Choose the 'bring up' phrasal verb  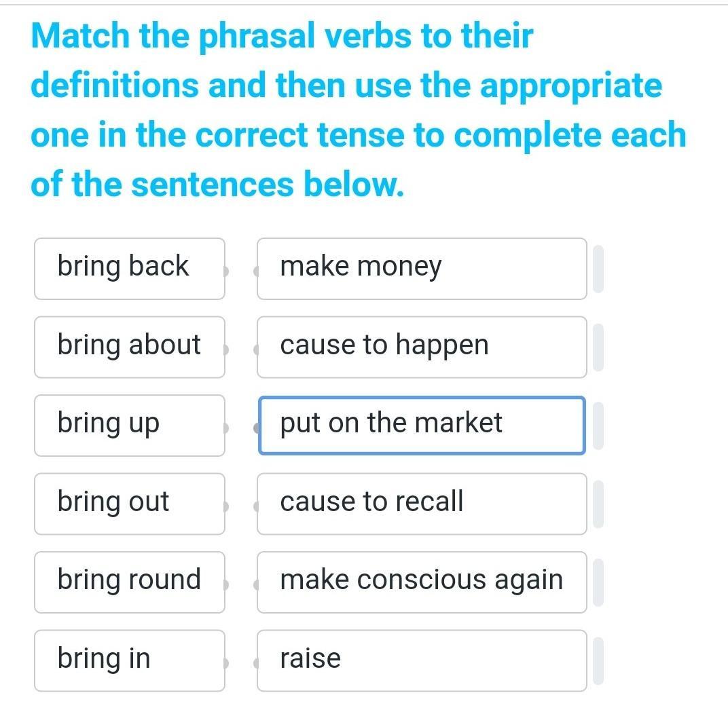pos(129,425)
